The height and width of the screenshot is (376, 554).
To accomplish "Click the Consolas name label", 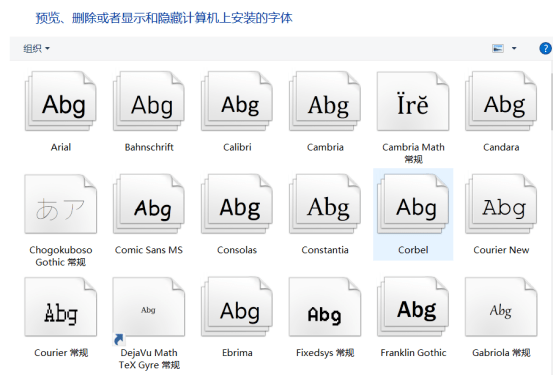I will pyautogui.click(x=237, y=250).
